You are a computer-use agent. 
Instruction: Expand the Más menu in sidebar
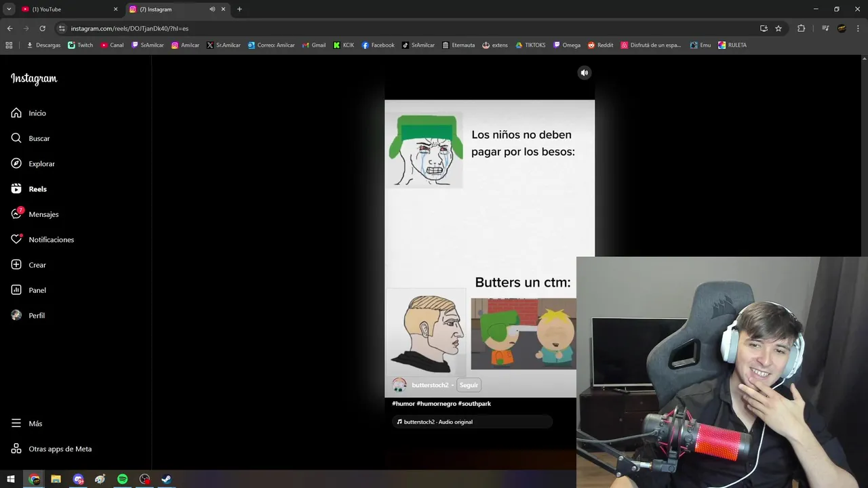[27, 424]
